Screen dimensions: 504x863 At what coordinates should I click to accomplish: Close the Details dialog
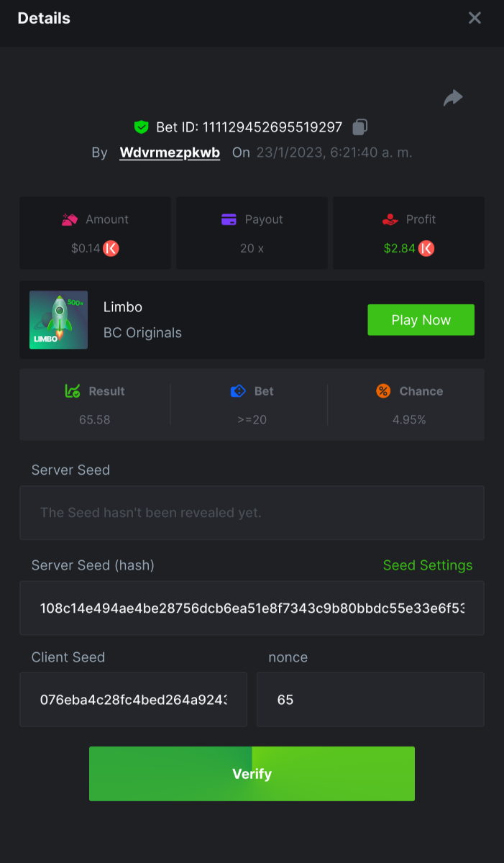(475, 18)
